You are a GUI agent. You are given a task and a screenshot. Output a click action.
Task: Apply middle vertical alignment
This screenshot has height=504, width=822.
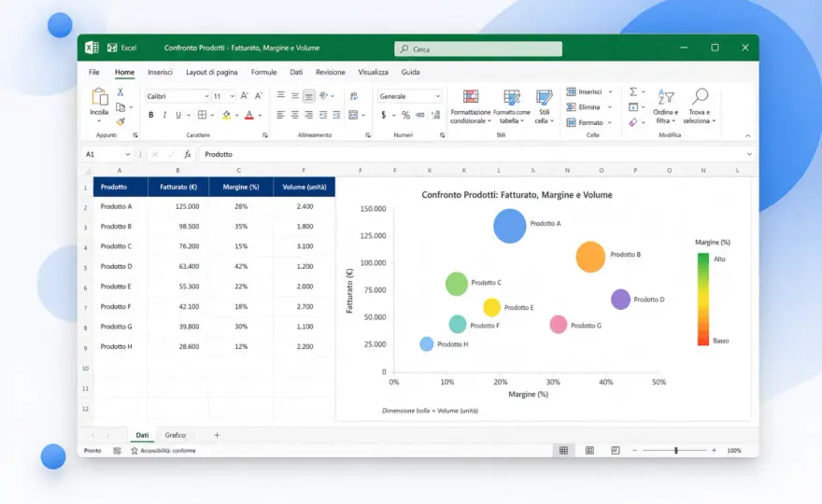click(x=295, y=96)
